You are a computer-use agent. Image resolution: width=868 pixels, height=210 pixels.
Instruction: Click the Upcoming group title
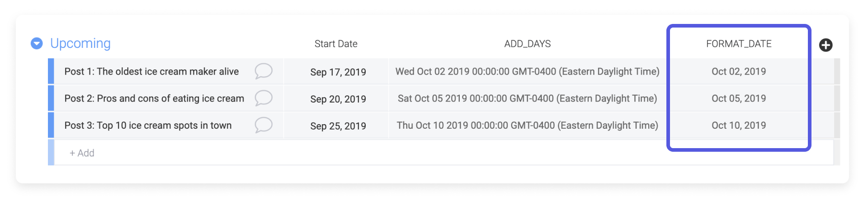(x=80, y=43)
